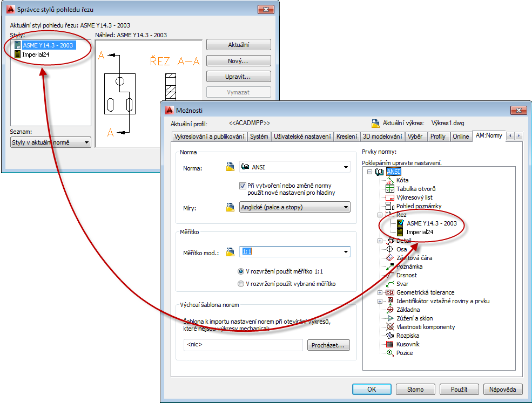Image resolution: width=532 pixels, height=403 pixels.
Task: Click the Zúžení a sklon taper icon
Action: tap(390, 318)
